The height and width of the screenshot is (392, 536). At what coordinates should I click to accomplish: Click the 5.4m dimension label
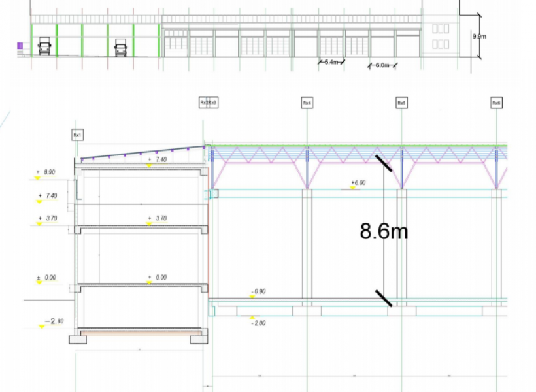pos(331,62)
